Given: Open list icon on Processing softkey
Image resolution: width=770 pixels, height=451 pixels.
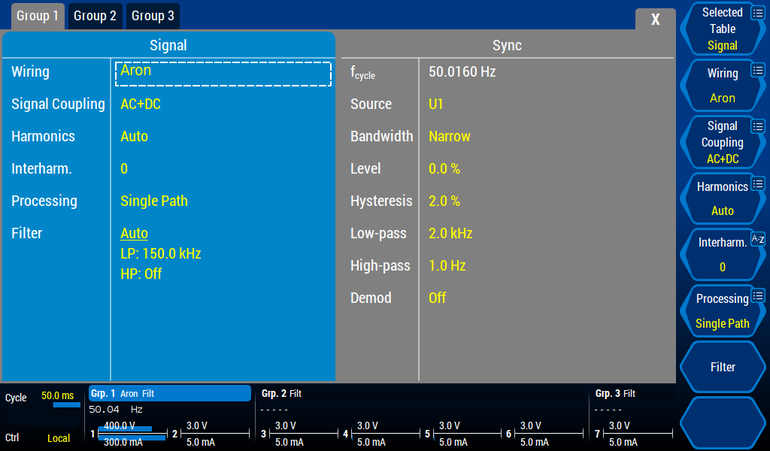Looking at the screenshot, I should coord(758,296).
